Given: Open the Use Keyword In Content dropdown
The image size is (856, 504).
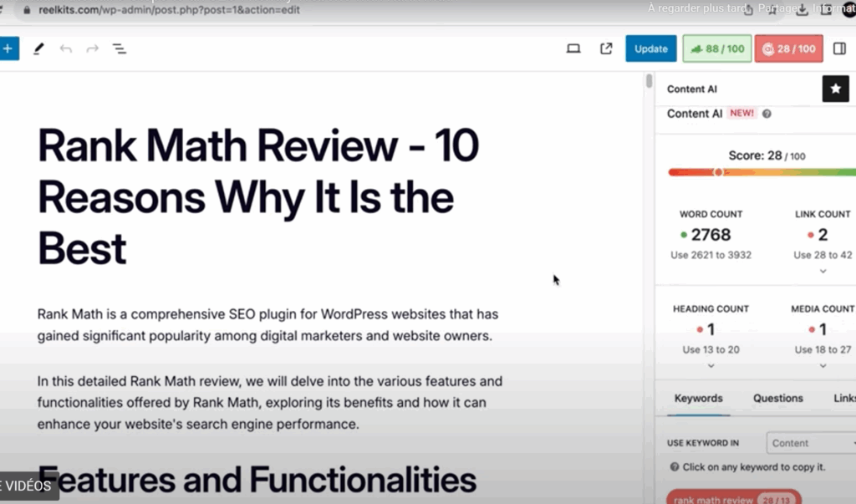Looking at the screenshot, I should pos(811,443).
